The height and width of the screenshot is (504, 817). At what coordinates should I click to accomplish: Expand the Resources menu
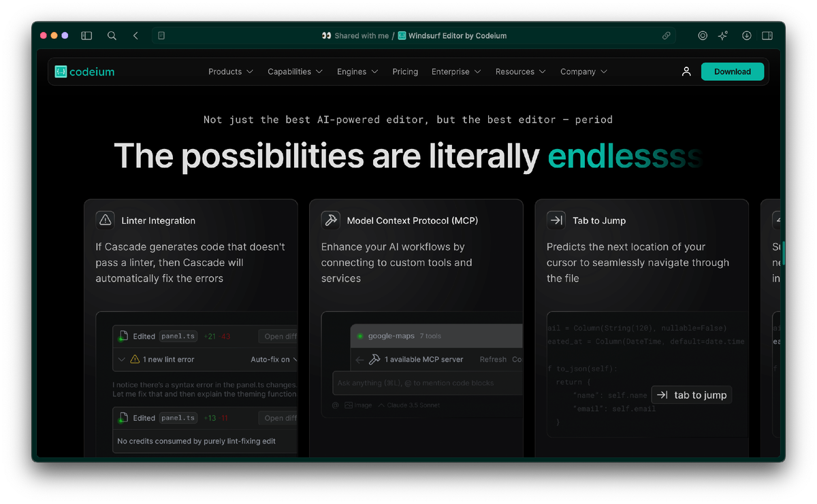(x=521, y=71)
